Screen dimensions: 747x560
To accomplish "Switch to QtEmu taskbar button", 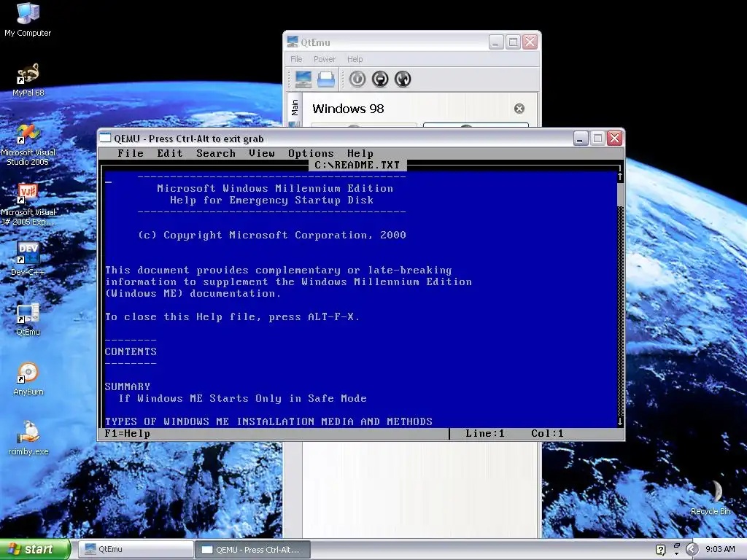I will pyautogui.click(x=136, y=549).
